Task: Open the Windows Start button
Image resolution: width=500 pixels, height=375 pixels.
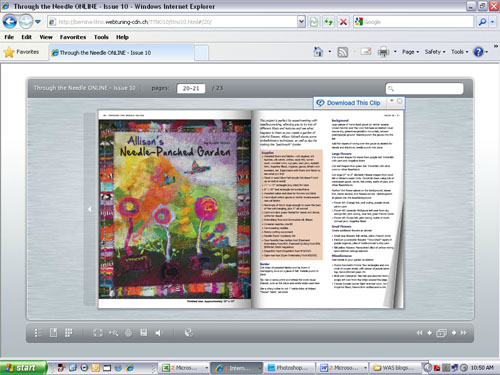Action: point(23,368)
